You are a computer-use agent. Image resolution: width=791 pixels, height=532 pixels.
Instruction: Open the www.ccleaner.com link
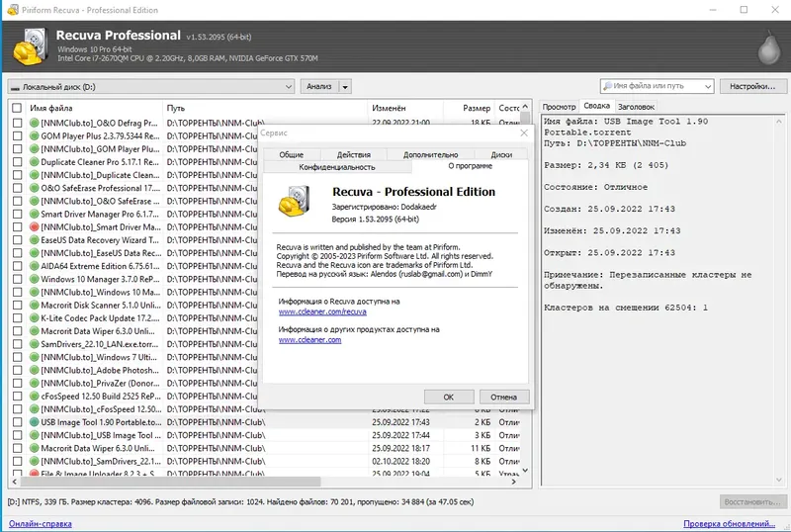(309, 340)
